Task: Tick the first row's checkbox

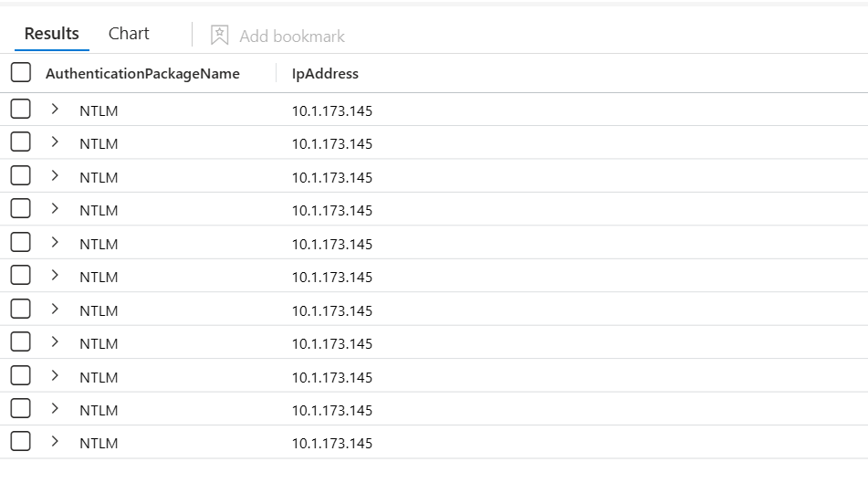Action: [21, 110]
